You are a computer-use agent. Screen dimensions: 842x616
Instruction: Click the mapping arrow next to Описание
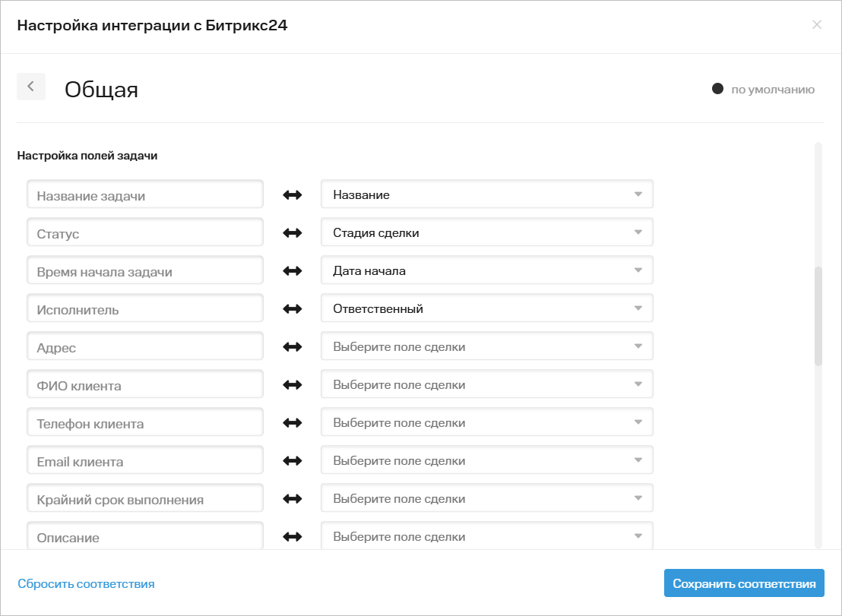click(x=292, y=537)
